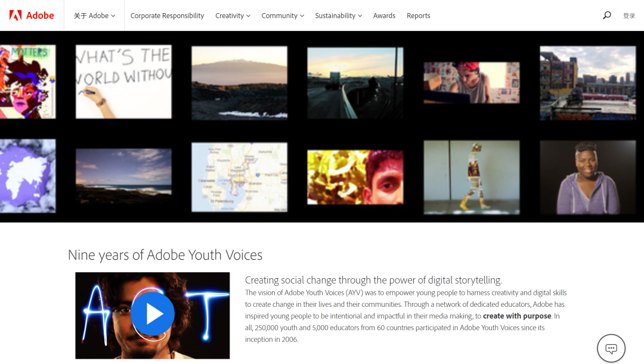
Task: Open the smiling person in hoodie thumbnail
Action: [x=588, y=178]
